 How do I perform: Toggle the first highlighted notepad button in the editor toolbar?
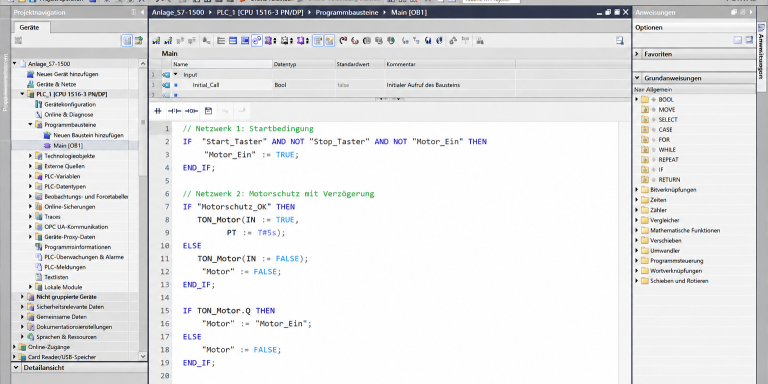[318, 41]
